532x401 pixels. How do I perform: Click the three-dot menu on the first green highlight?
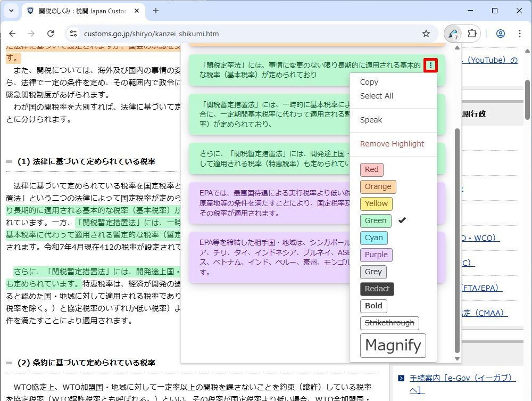tap(430, 65)
